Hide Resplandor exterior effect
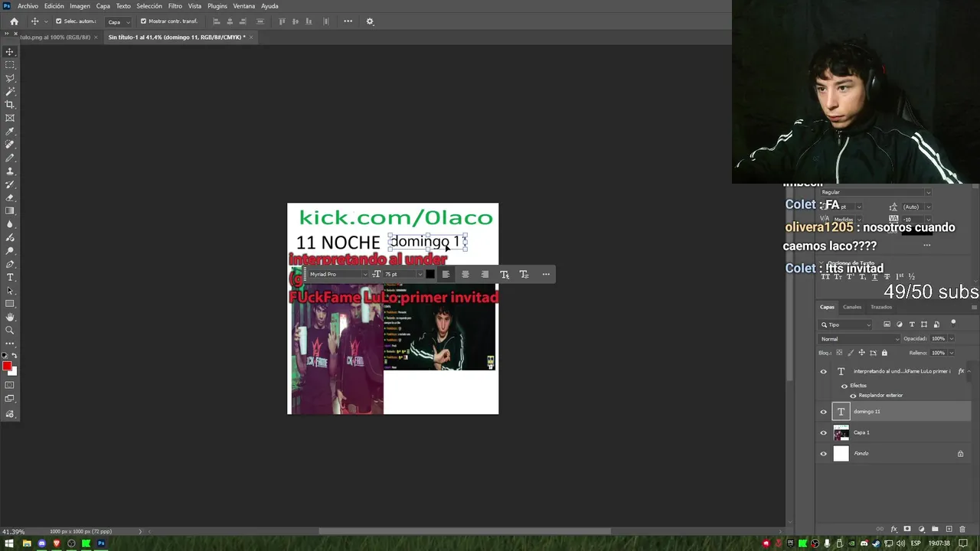Screen dimensions: 980x551 853,396
